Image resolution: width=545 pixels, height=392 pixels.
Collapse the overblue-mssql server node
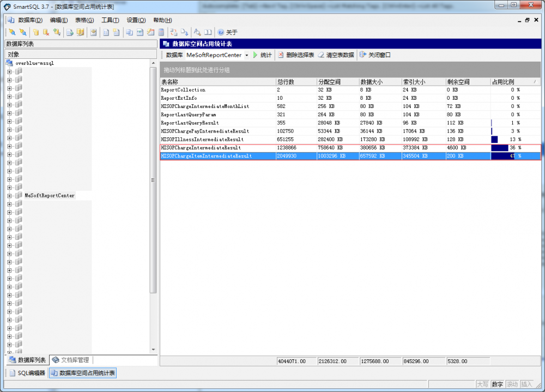coord(9,63)
